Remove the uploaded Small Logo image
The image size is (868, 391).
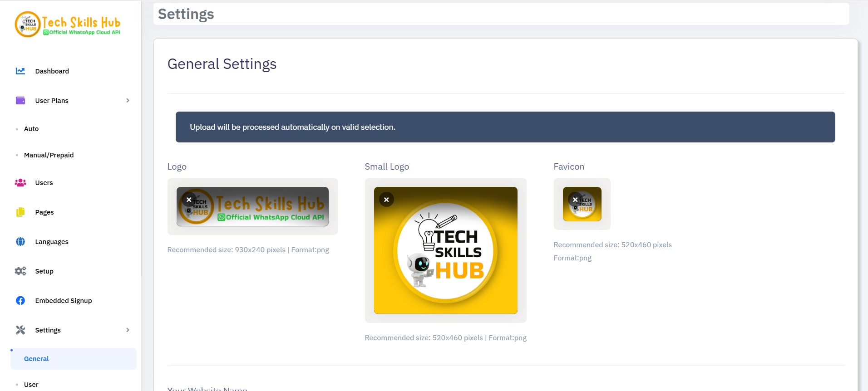tap(386, 200)
